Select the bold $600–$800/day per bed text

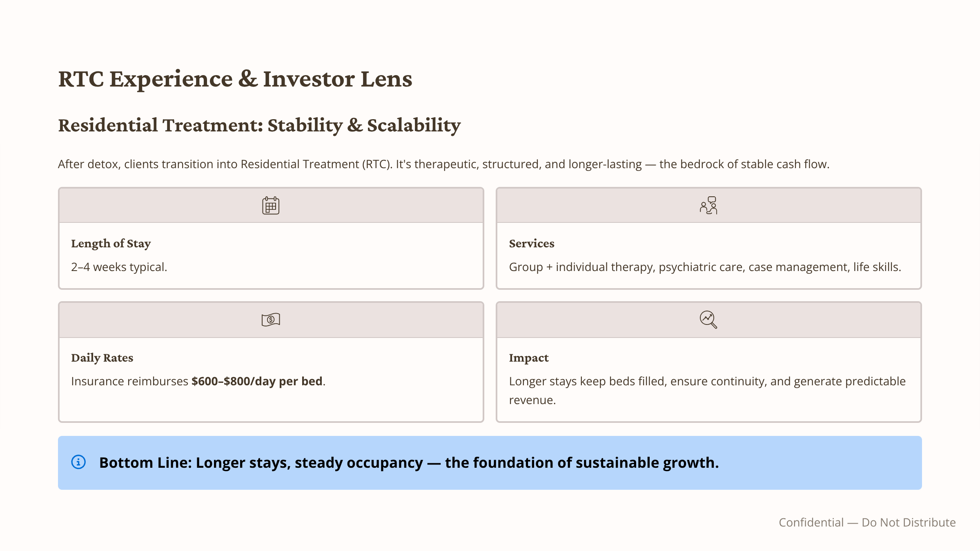[257, 381]
